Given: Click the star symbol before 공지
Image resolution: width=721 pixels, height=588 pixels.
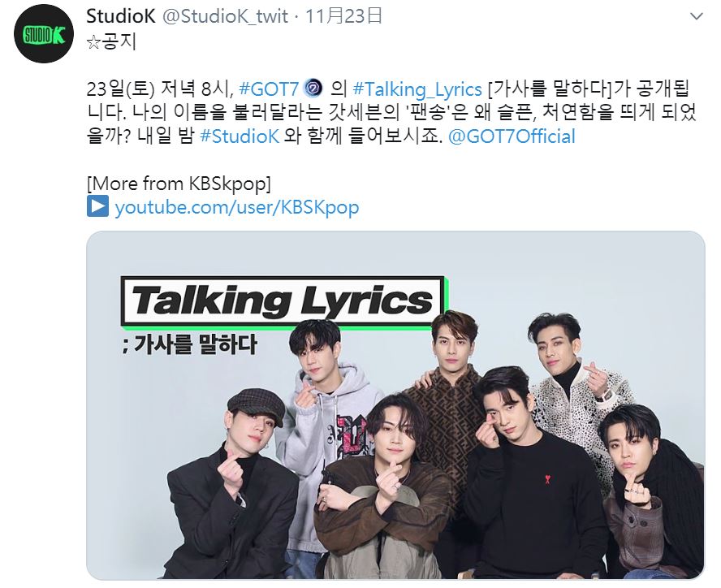Looking at the screenshot, I should 93,43.
